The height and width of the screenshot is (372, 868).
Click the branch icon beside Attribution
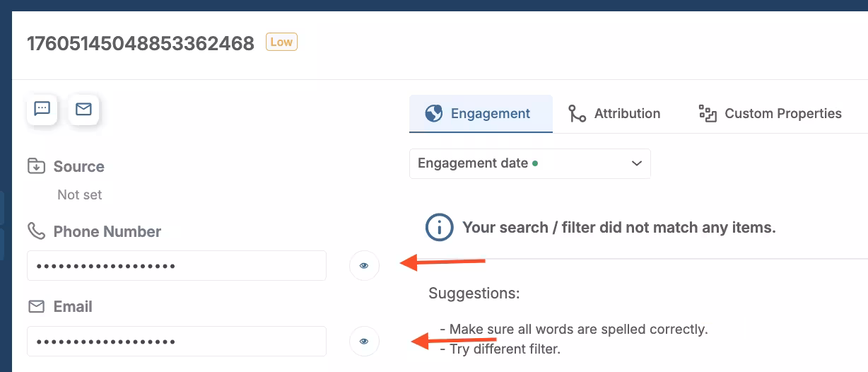[577, 113]
